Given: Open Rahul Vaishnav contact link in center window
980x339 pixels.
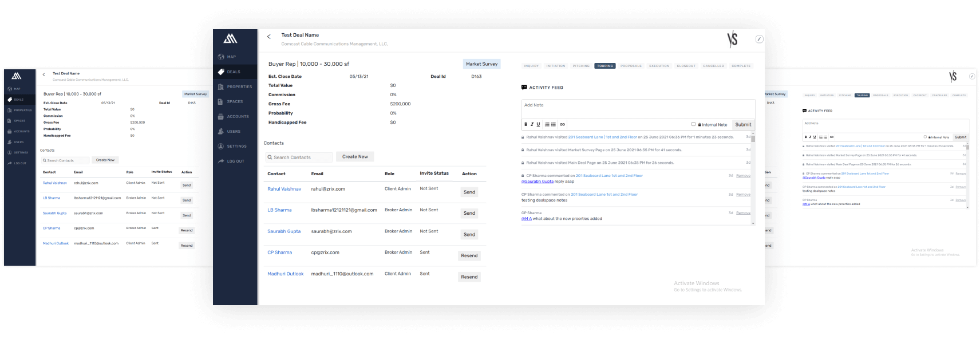Looking at the screenshot, I should coord(284,189).
